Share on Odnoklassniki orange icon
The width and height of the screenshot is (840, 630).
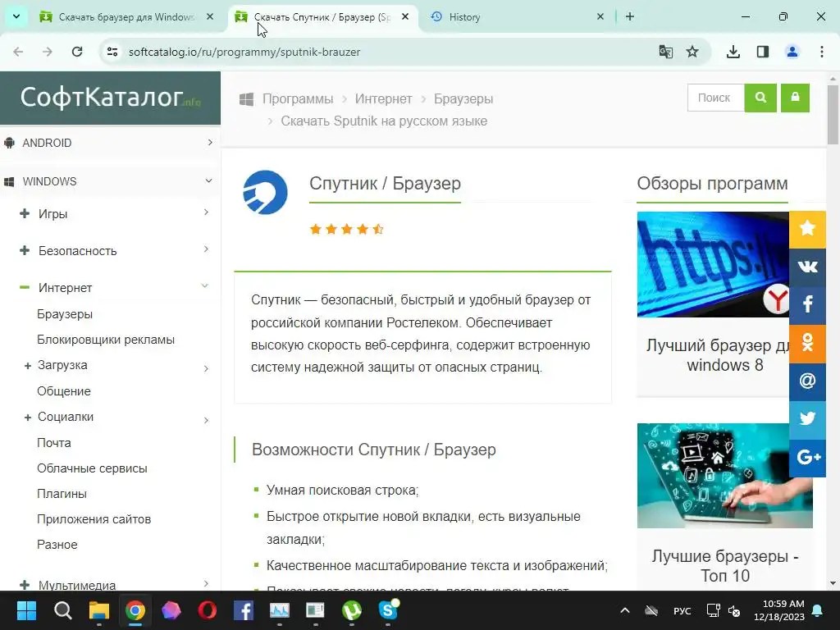click(807, 343)
